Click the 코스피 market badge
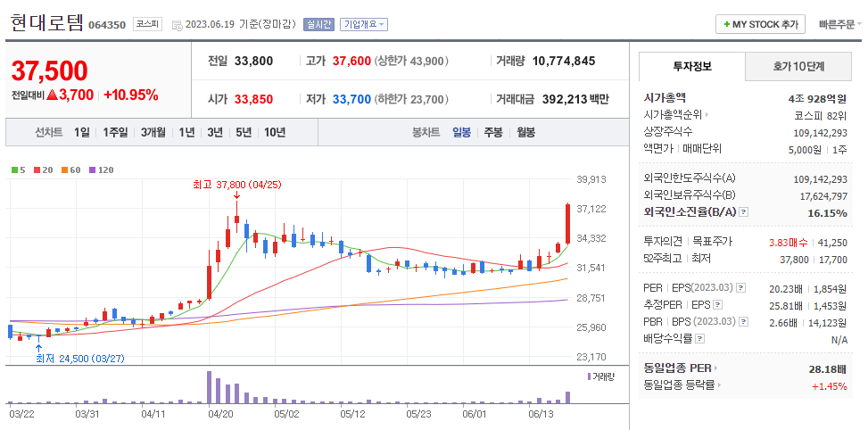The width and height of the screenshot is (868, 430). click(147, 24)
